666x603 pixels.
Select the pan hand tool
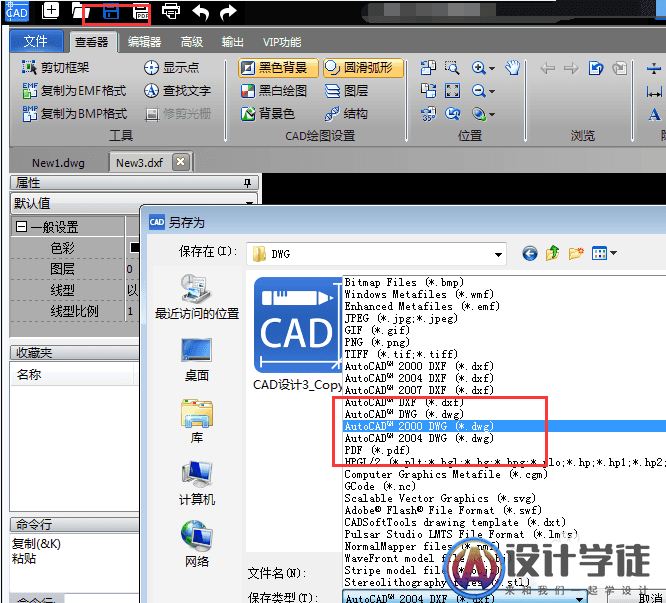pyautogui.click(x=512, y=67)
